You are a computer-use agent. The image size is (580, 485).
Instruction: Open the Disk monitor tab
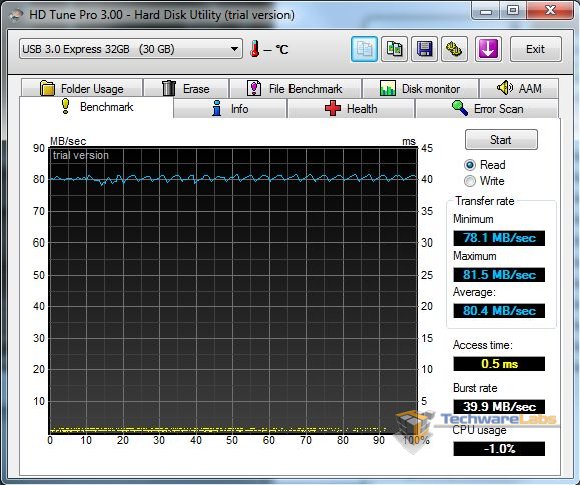tap(420, 88)
